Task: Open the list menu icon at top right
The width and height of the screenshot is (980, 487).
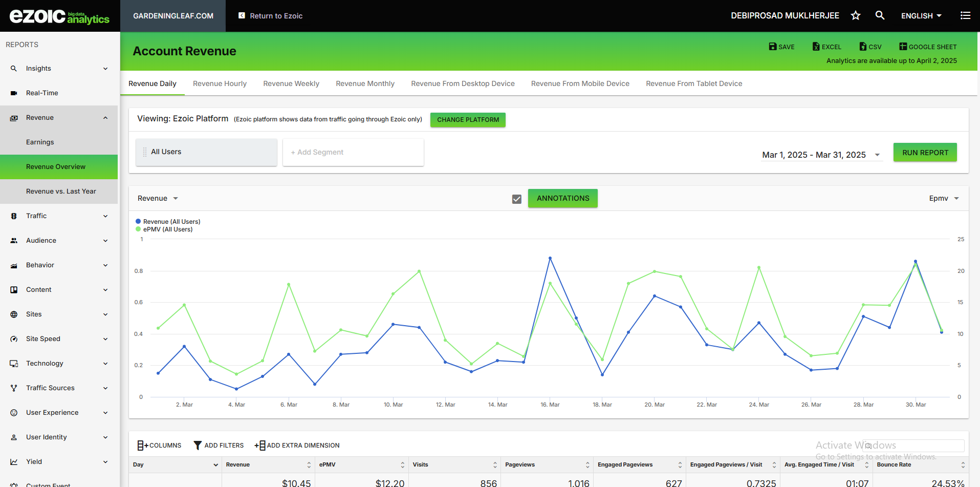Action: (966, 15)
